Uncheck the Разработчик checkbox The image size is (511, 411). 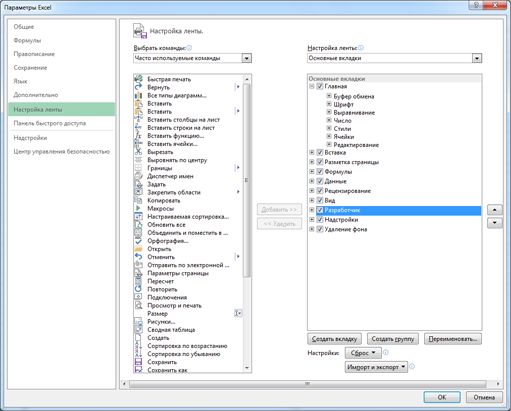pyautogui.click(x=320, y=210)
